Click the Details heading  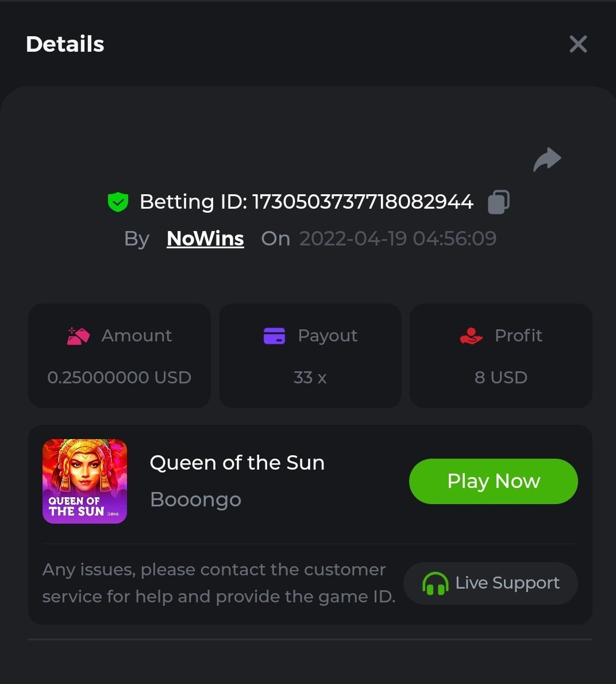[65, 44]
